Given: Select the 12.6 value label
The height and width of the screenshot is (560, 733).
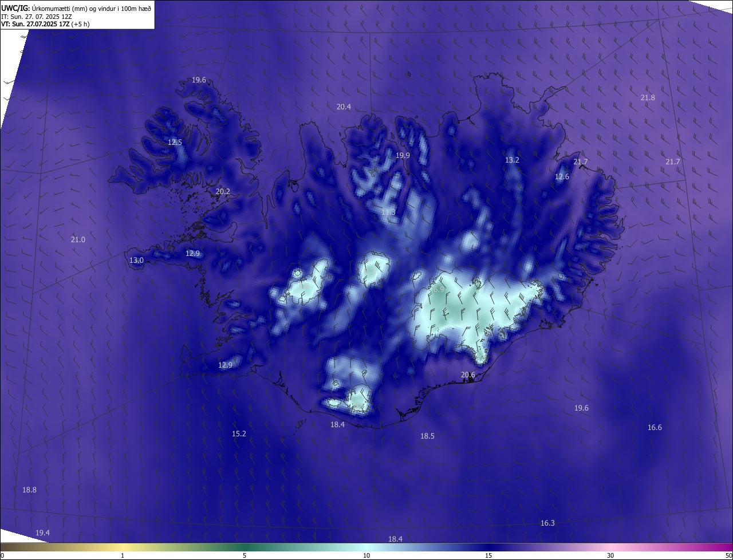Looking at the screenshot, I should tap(562, 177).
